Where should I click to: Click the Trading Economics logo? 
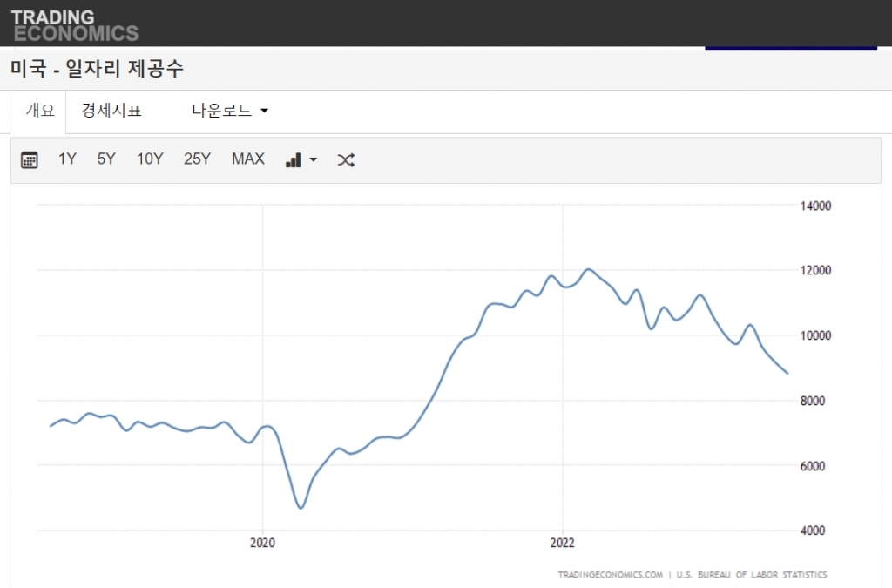[74, 25]
